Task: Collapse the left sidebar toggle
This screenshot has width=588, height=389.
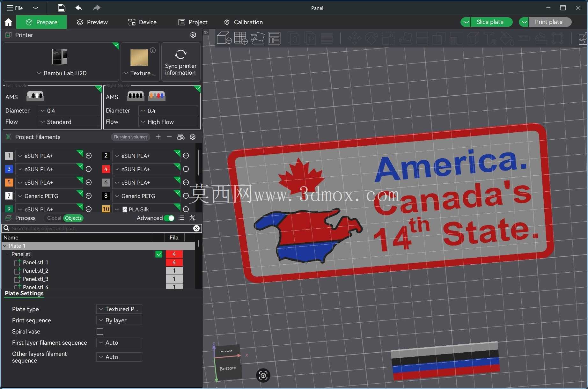Action: pos(206,32)
